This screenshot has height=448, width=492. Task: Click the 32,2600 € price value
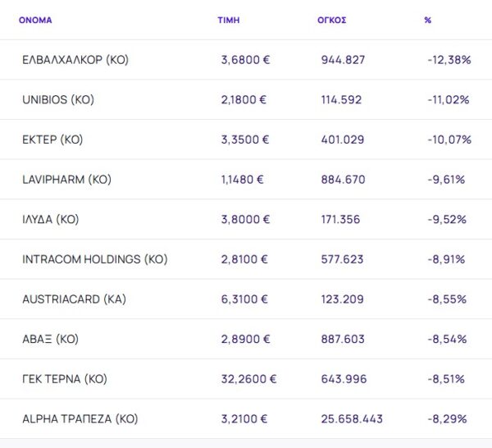(248, 379)
